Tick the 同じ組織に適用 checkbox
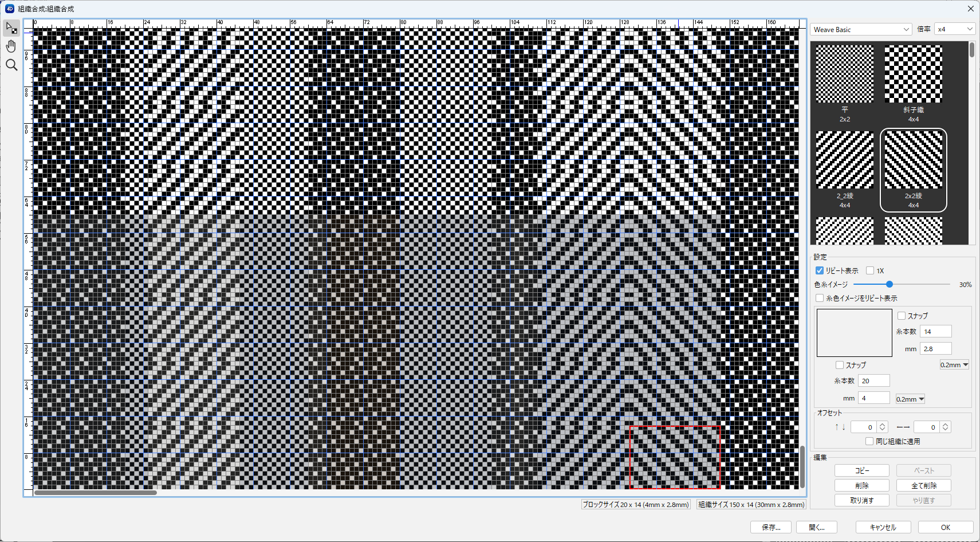The width and height of the screenshot is (980, 542). 869,441
